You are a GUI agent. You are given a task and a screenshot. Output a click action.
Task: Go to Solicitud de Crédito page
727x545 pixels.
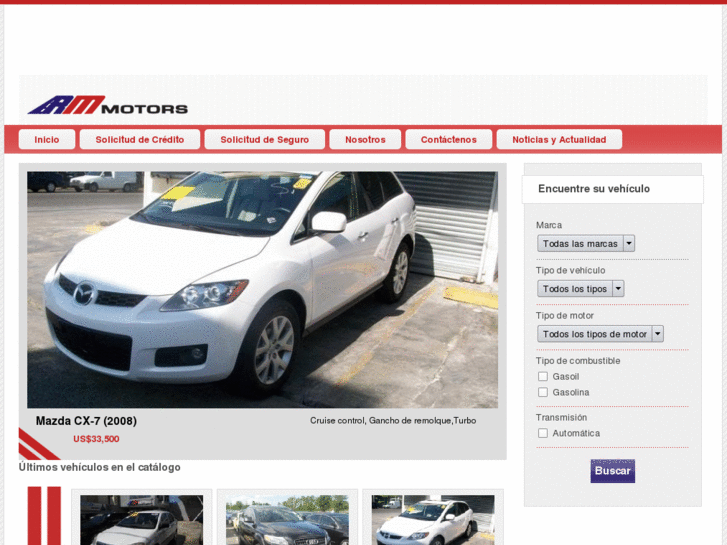140,140
